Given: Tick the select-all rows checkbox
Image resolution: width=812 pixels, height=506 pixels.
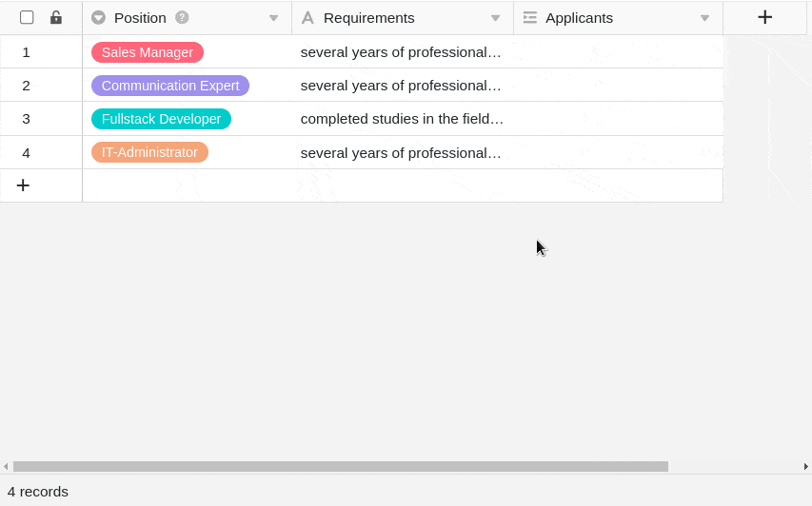Looking at the screenshot, I should pos(27,17).
